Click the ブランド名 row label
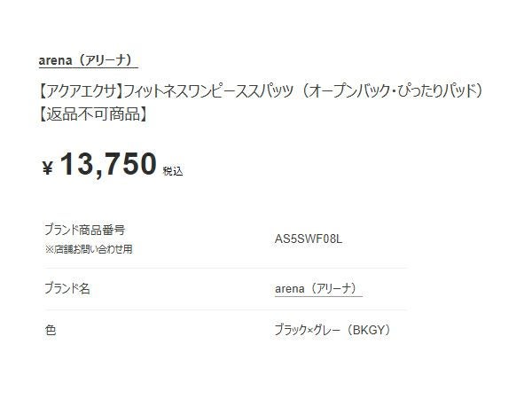This screenshot has height=399, width=532. (x=67, y=288)
